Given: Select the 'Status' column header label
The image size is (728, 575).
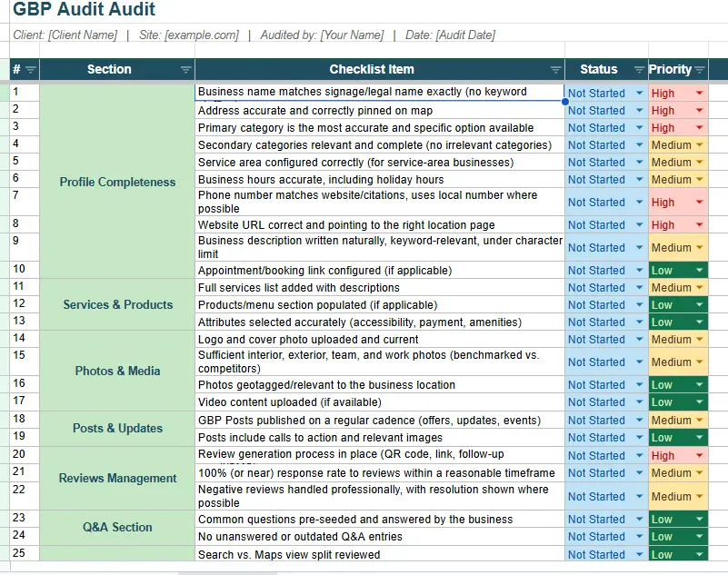Looking at the screenshot, I should coord(598,69).
